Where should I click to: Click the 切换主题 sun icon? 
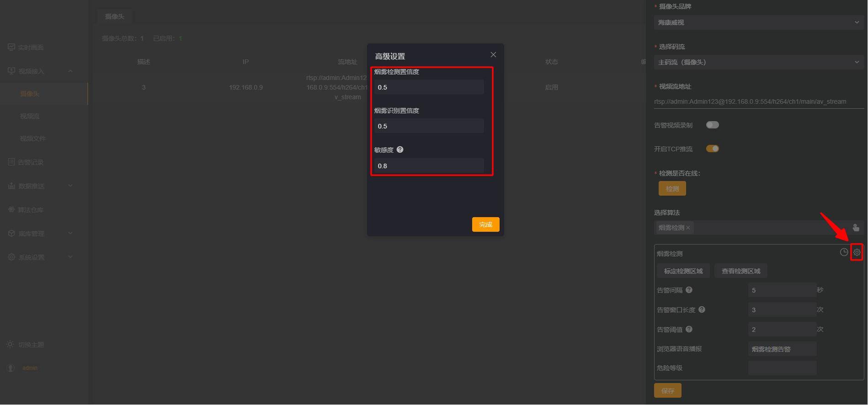pos(10,344)
